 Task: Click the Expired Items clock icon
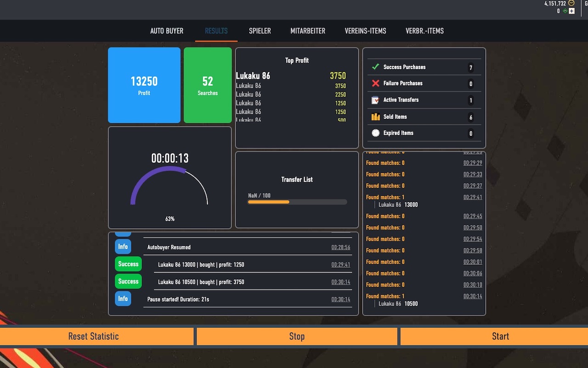(x=375, y=133)
